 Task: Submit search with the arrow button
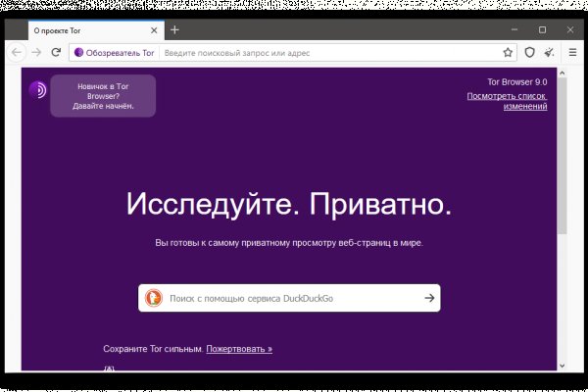click(x=428, y=298)
